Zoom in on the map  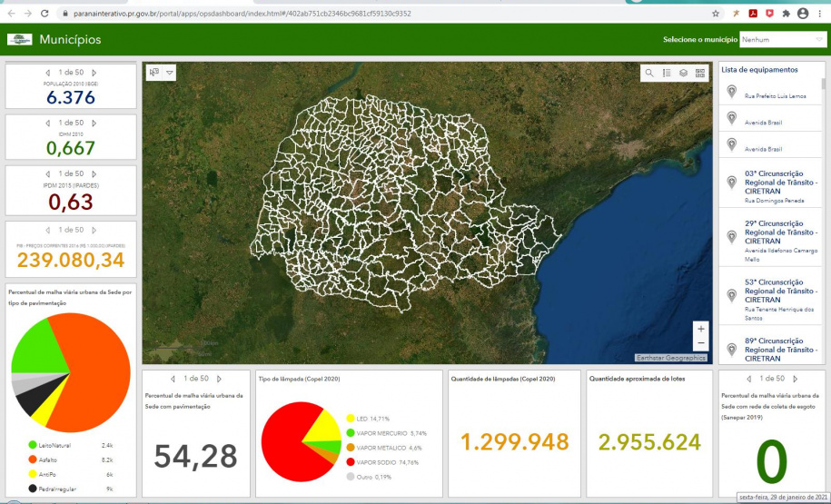(700, 329)
